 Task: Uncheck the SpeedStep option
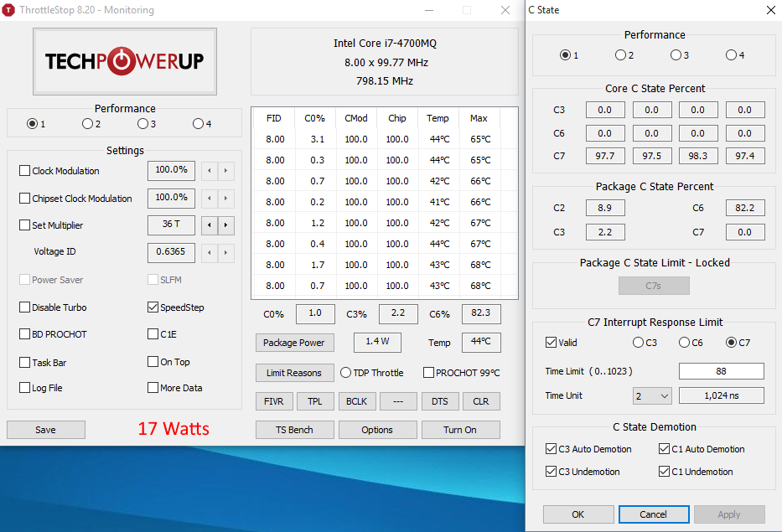tap(153, 307)
